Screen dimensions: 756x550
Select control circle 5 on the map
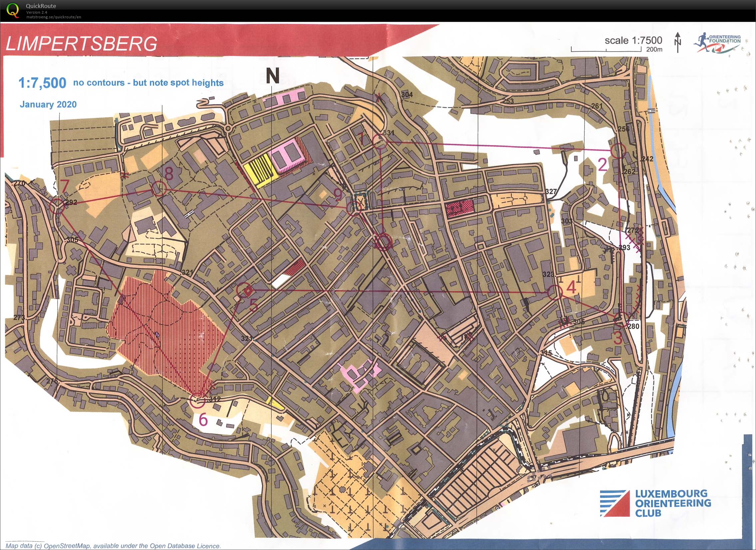coord(244,290)
